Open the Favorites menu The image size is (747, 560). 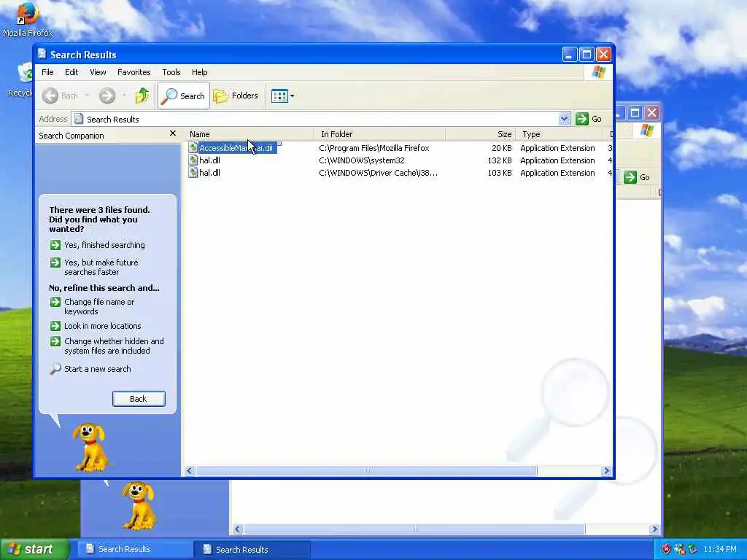134,72
